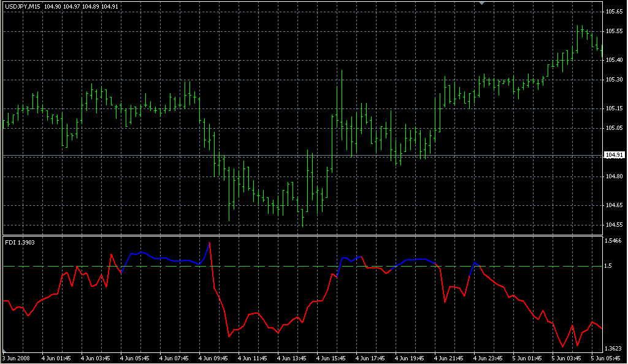This screenshot has width=628, height=364.
Task: Click the divider between price chart and FDI window
Action: pos(301,235)
